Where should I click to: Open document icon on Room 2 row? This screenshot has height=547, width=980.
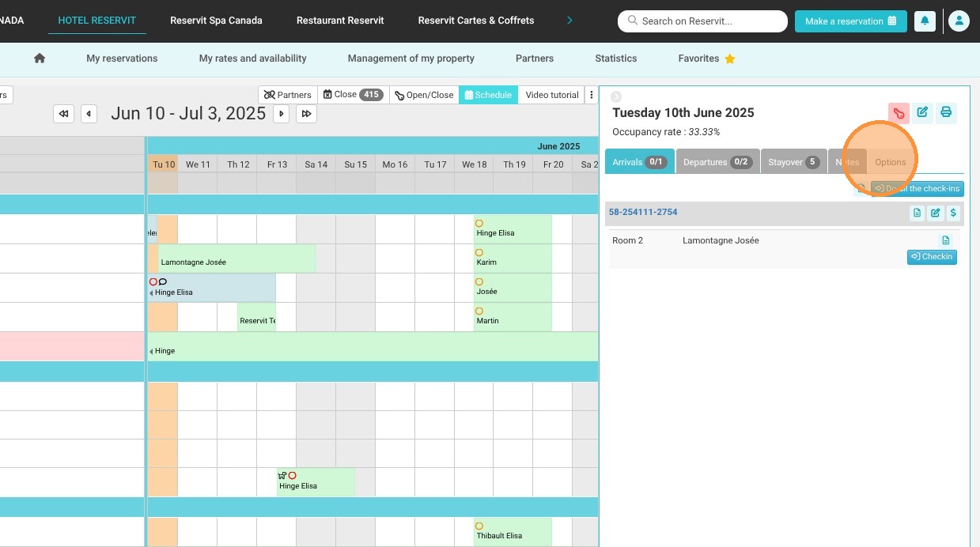[x=945, y=240]
